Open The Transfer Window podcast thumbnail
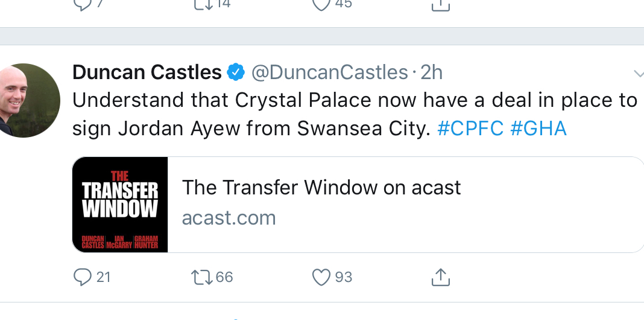 click(120, 205)
